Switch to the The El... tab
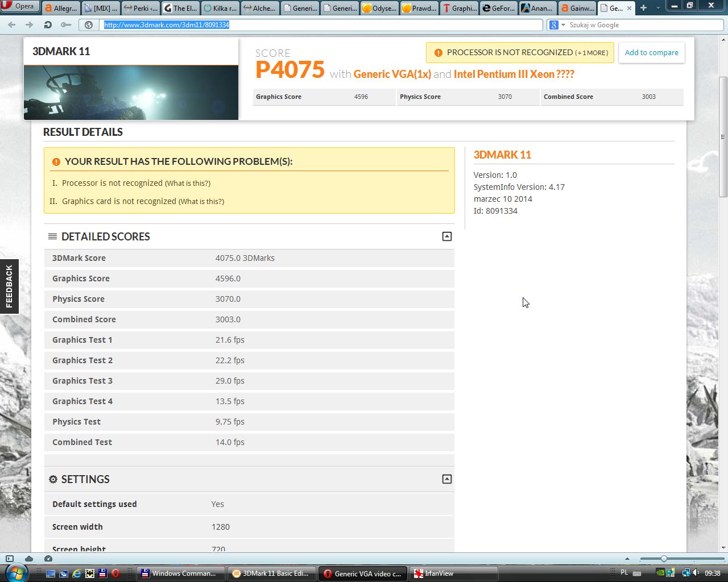 pos(180,8)
